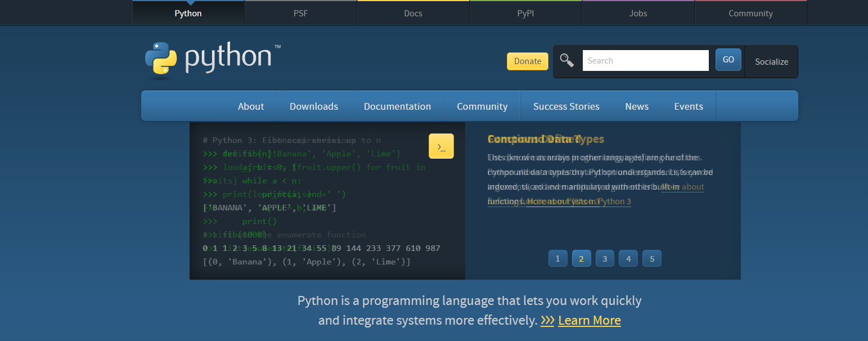Open the Community navigation menu
This screenshot has height=341, width=868.
(482, 106)
